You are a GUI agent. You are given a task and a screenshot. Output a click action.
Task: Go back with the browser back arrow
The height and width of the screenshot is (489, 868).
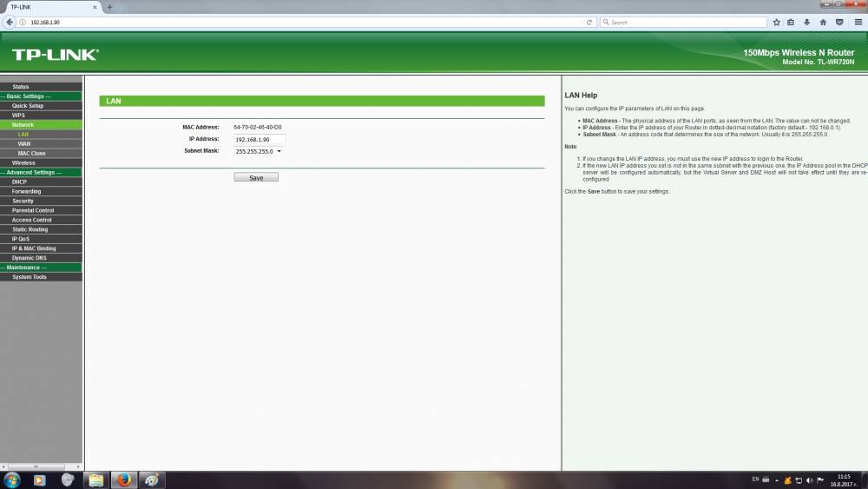10,23
